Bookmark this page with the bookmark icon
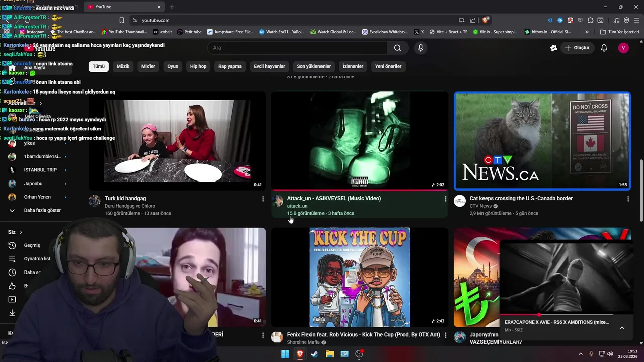 tap(122, 20)
